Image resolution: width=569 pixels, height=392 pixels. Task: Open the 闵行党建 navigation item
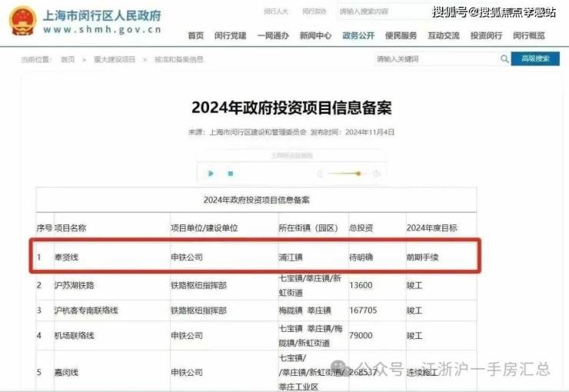tap(231, 36)
